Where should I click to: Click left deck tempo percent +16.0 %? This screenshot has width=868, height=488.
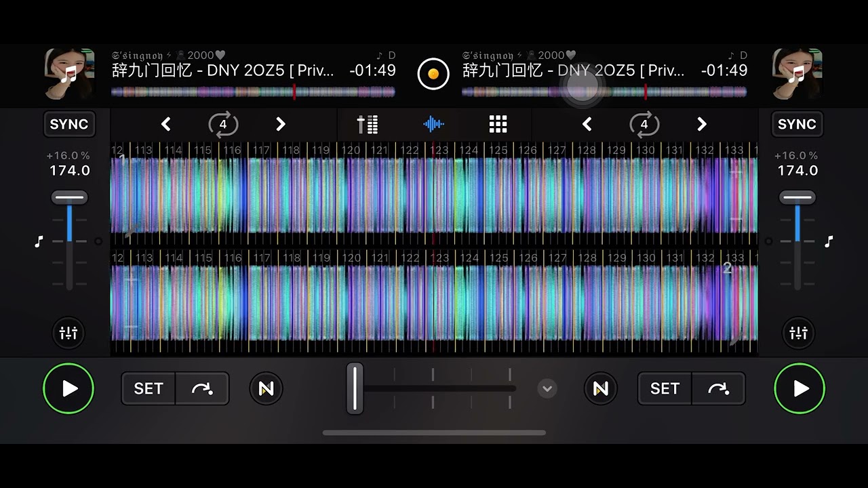coord(68,156)
